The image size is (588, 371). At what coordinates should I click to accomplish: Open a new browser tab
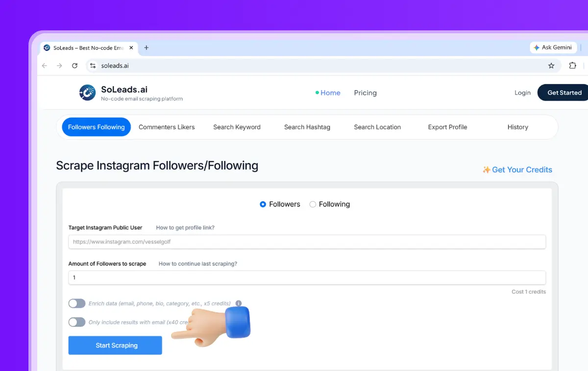pyautogui.click(x=146, y=47)
